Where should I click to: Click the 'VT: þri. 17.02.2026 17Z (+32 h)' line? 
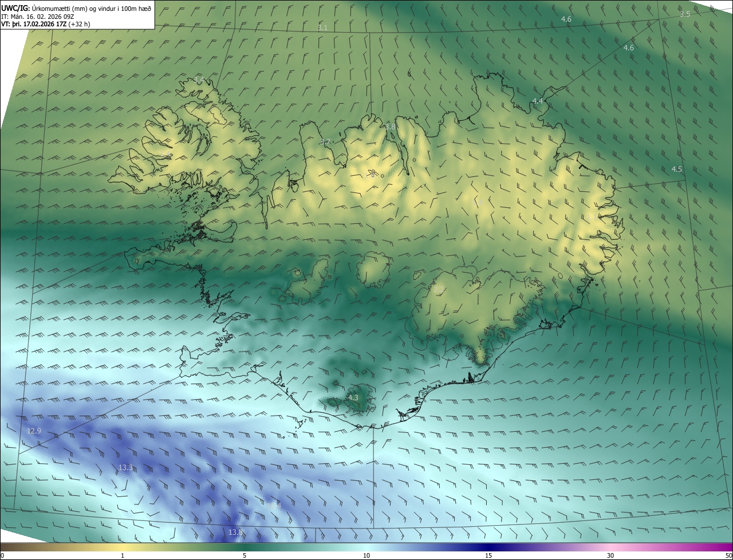pyautogui.click(x=45, y=24)
